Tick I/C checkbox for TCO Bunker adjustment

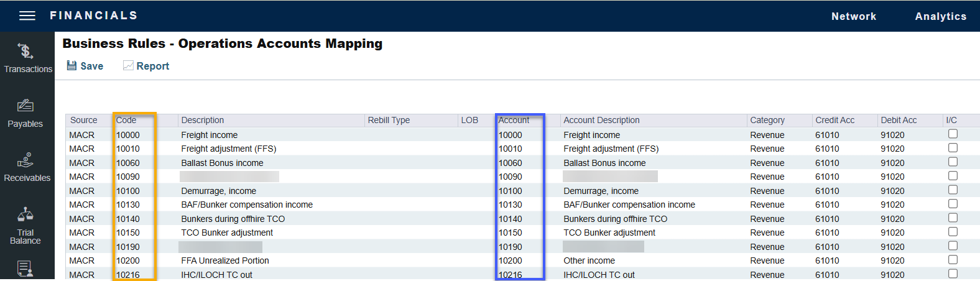(x=953, y=232)
